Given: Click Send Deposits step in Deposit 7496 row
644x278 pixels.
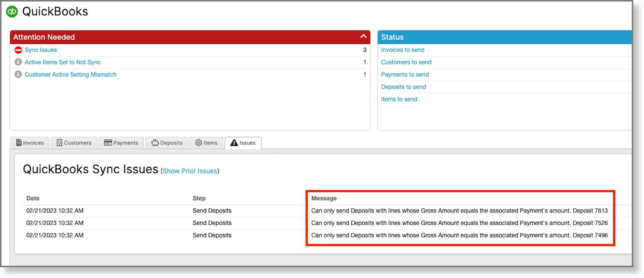Looking at the screenshot, I should coord(212,235).
